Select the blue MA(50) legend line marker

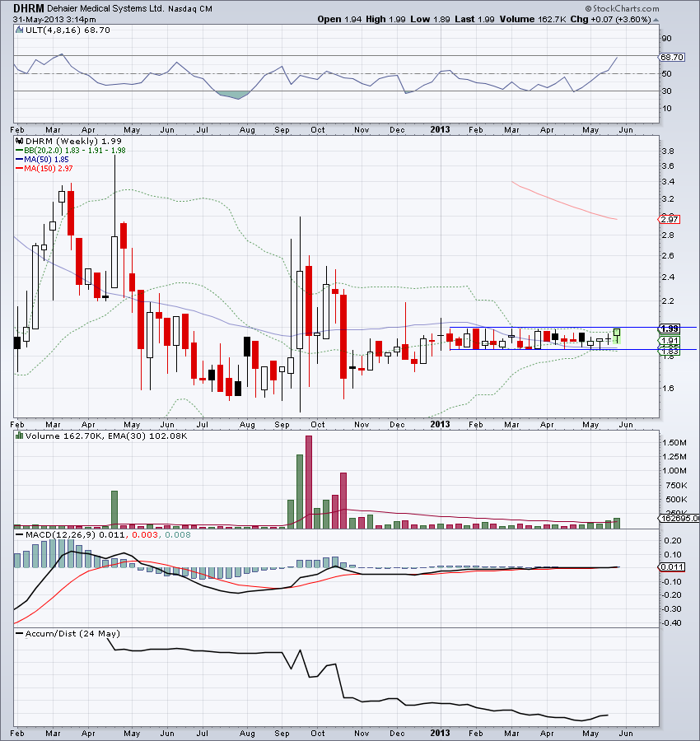tap(20, 160)
